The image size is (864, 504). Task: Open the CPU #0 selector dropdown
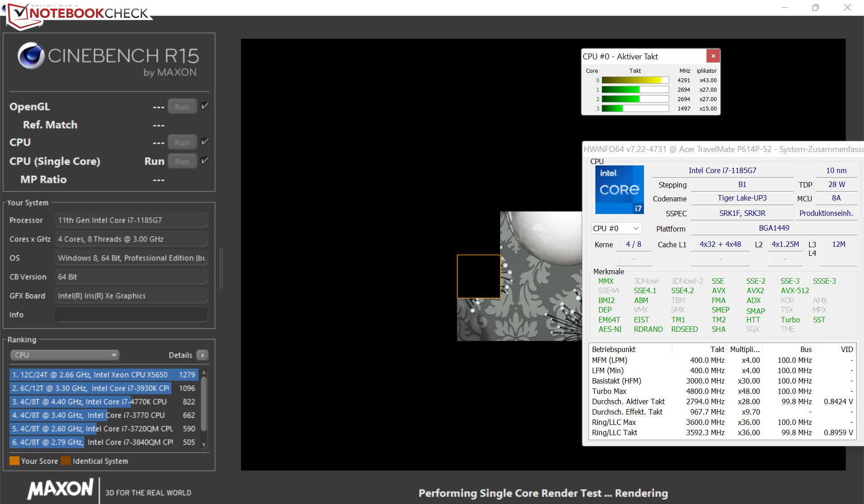(x=616, y=228)
